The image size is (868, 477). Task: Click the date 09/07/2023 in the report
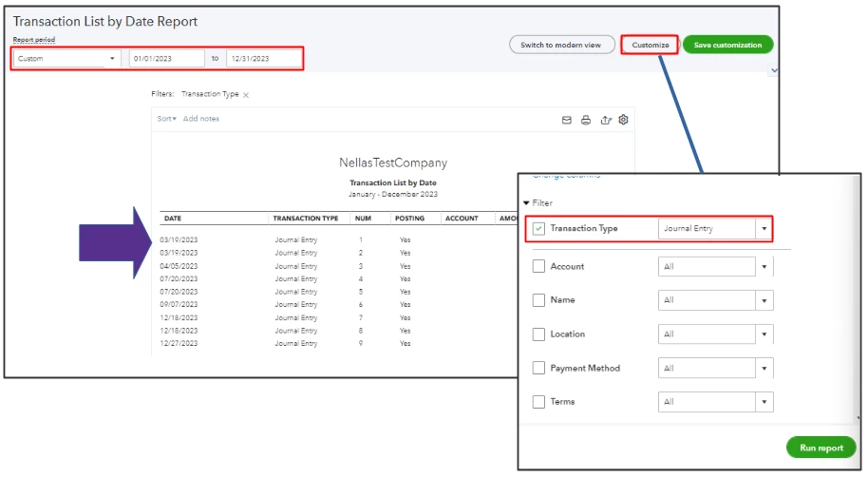tap(179, 304)
